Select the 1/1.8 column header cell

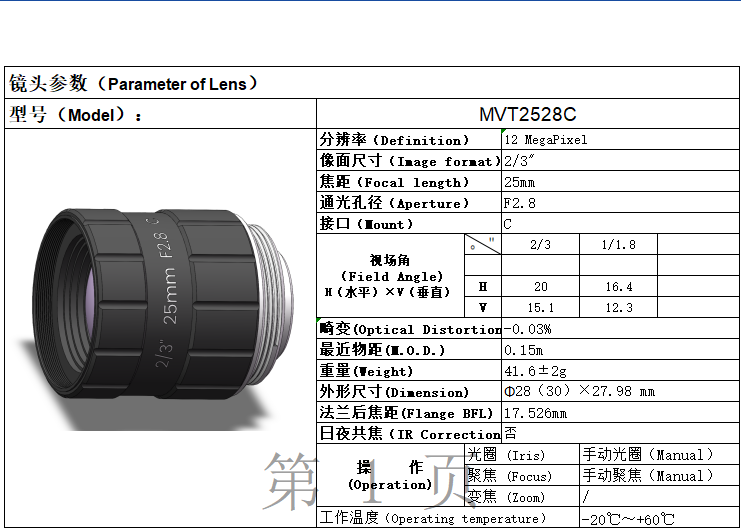[617, 244]
